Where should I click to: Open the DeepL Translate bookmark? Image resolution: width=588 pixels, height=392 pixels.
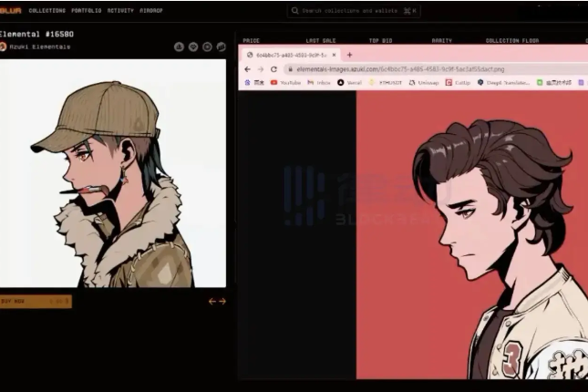click(x=503, y=83)
